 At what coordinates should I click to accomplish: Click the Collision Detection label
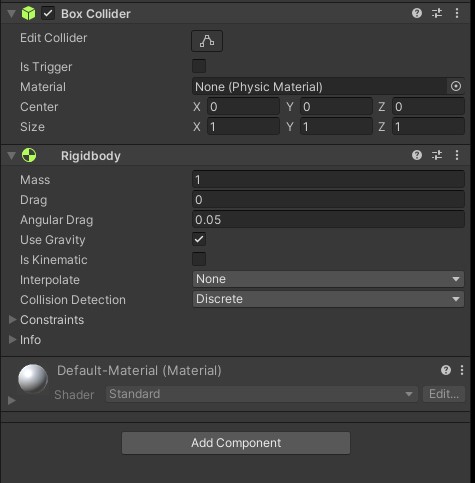click(73, 300)
